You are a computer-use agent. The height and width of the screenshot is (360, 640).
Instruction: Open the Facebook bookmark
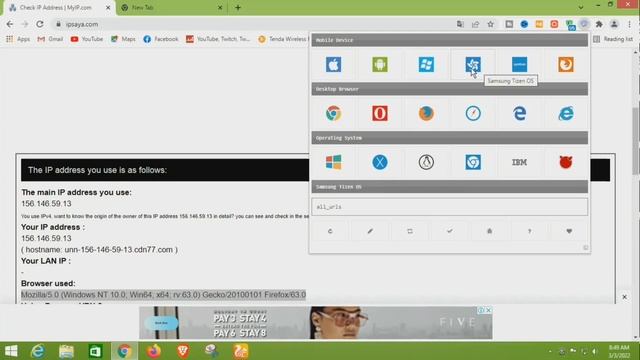coord(161,39)
